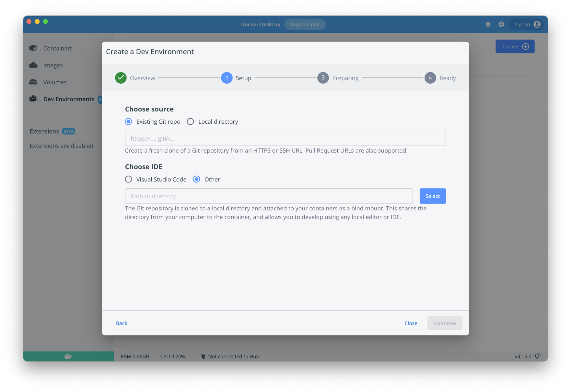Click the Ready step 4 indicator
Image resolution: width=571 pixels, height=392 pixels.
(x=430, y=78)
